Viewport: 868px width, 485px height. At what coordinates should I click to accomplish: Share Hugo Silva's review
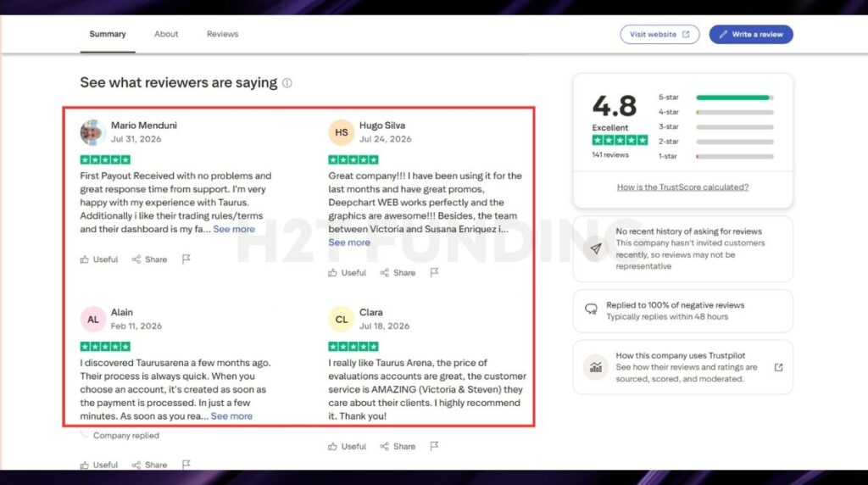click(x=398, y=272)
